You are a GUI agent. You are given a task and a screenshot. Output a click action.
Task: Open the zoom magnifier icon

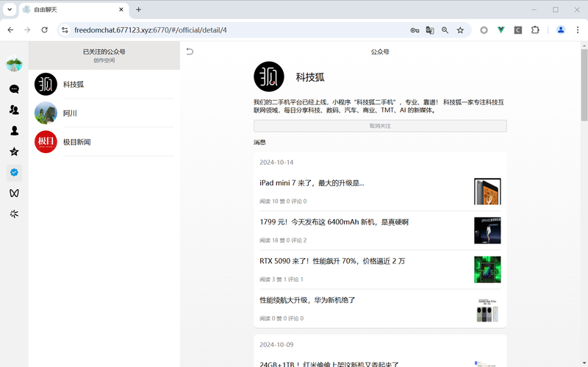(445, 30)
